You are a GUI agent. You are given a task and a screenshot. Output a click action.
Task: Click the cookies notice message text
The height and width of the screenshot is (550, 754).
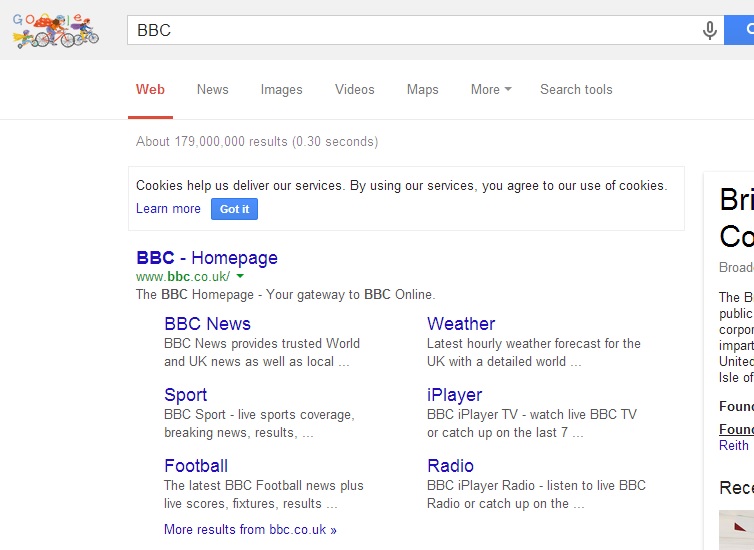click(x=402, y=186)
